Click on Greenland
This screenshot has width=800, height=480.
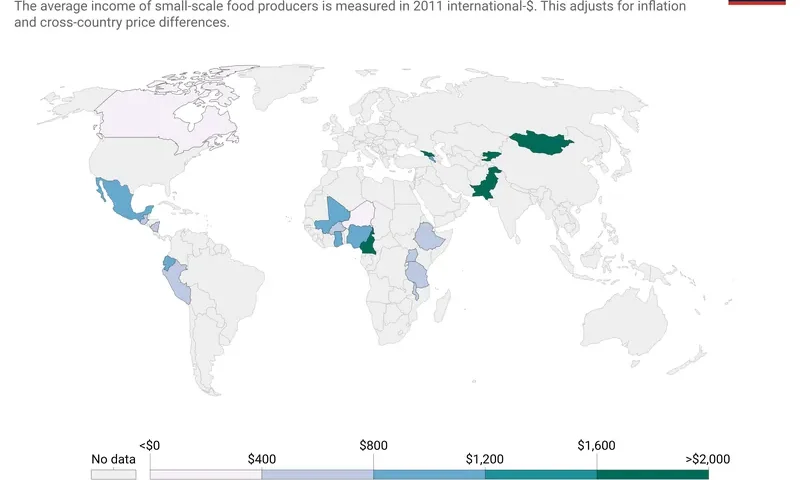pos(281,84)
